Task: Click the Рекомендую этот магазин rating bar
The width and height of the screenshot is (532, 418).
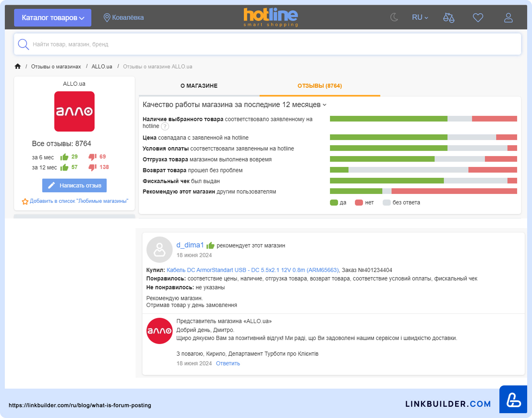Action: point(423,191)
